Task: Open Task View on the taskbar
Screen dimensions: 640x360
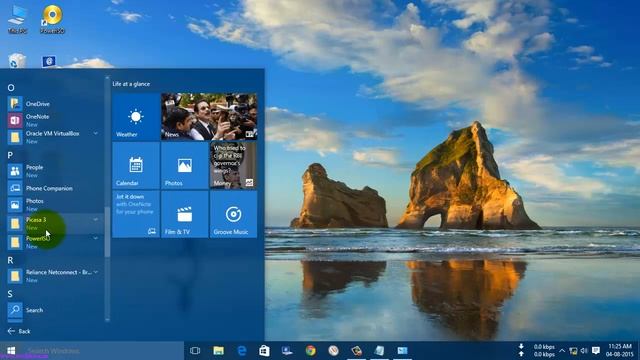Action: [195, 351]
